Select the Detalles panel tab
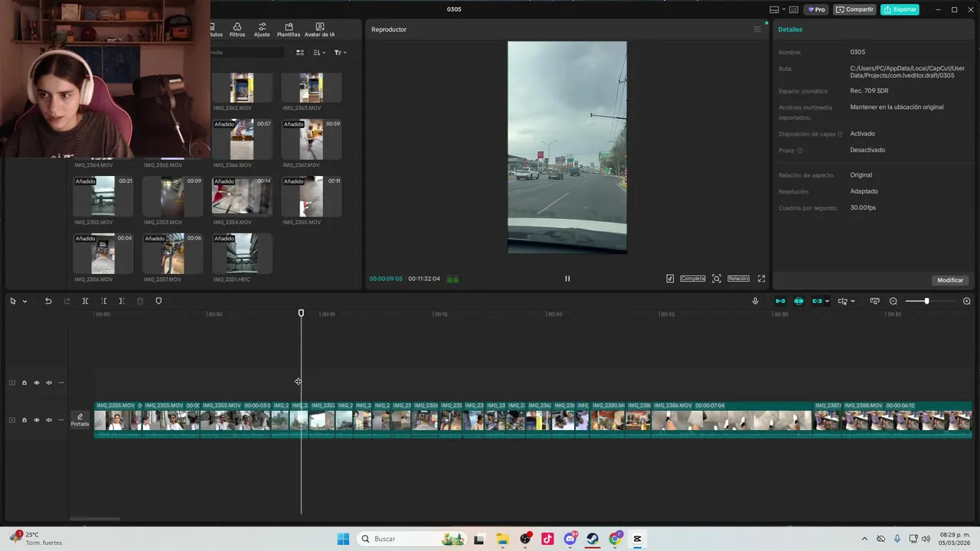 (x=790, y=30)
